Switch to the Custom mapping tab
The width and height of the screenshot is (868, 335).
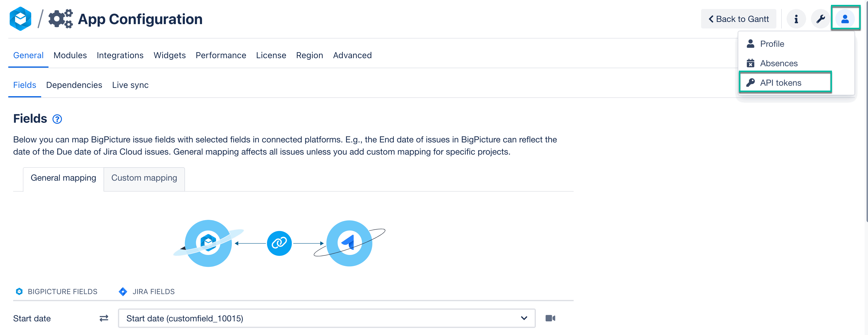pos(144,178)
